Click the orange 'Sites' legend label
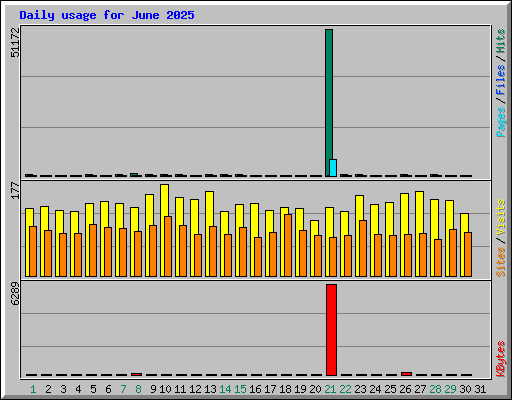The width and height of the screenshot is (512, 400). tap(501, 262)
